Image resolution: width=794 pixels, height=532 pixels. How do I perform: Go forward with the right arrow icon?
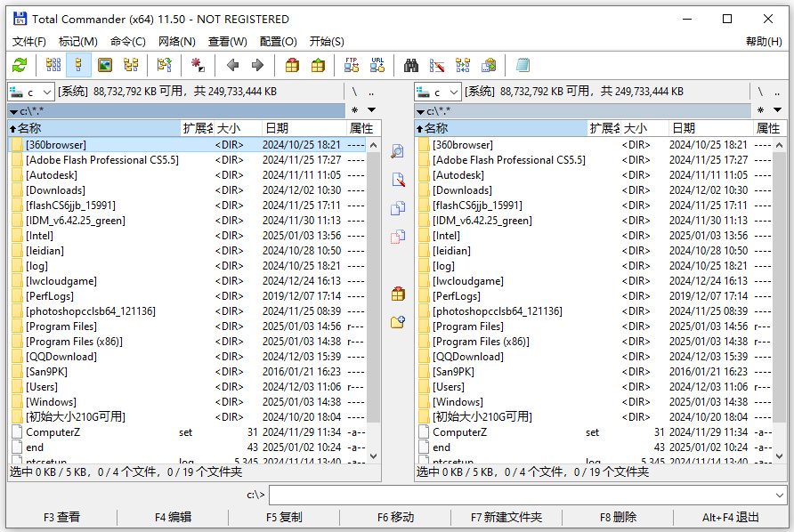pos(258,65)
